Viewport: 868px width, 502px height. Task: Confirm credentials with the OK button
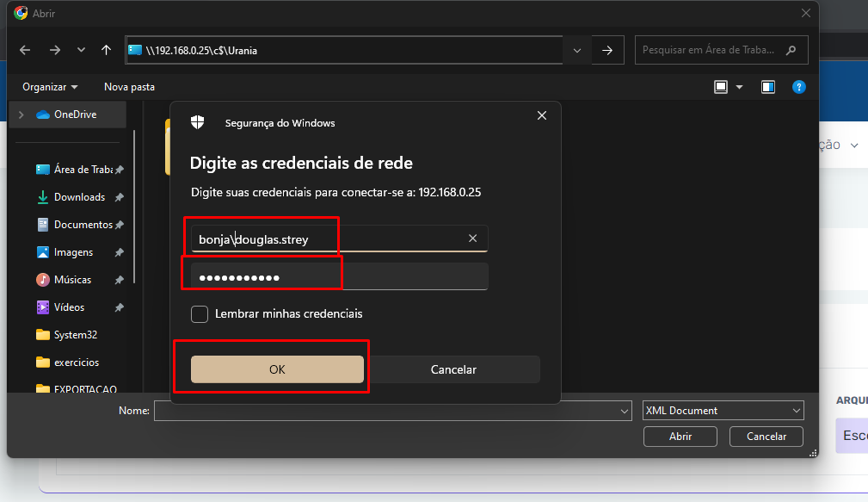(277, 369)
